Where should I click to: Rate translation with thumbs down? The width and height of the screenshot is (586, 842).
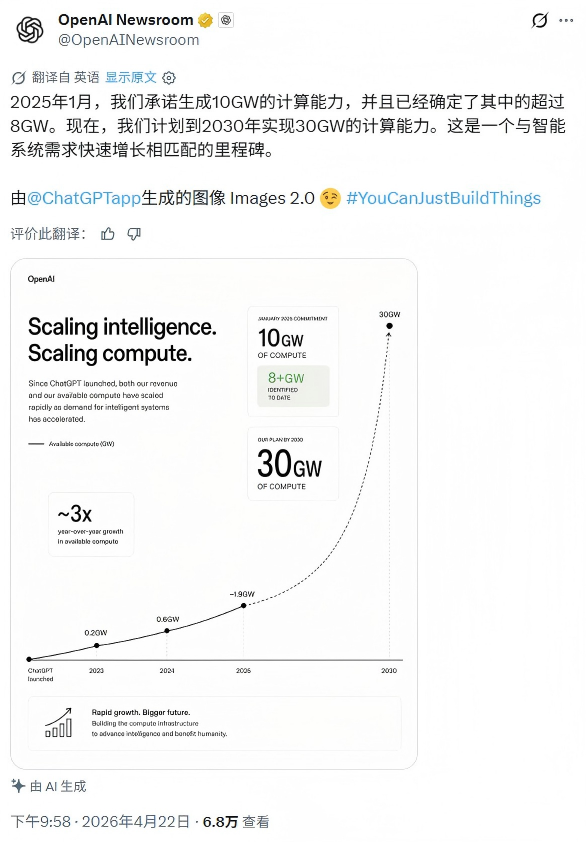134,234
